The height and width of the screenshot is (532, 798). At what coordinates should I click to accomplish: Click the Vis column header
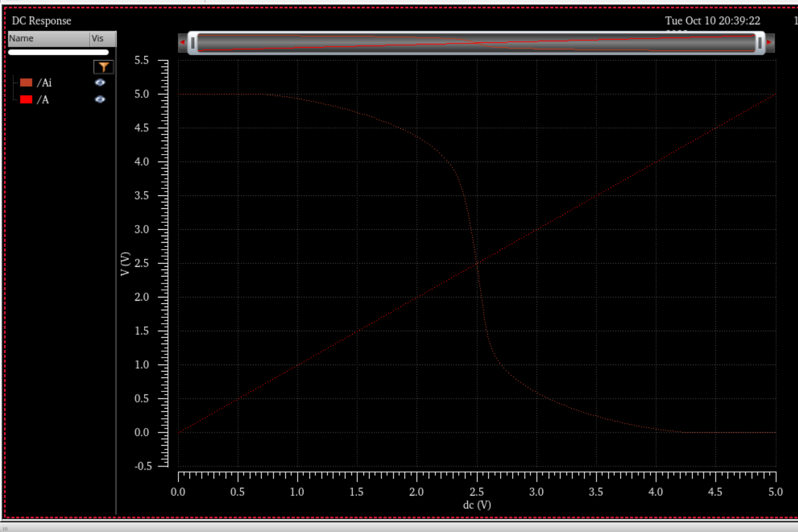click(x=103, y=39)
